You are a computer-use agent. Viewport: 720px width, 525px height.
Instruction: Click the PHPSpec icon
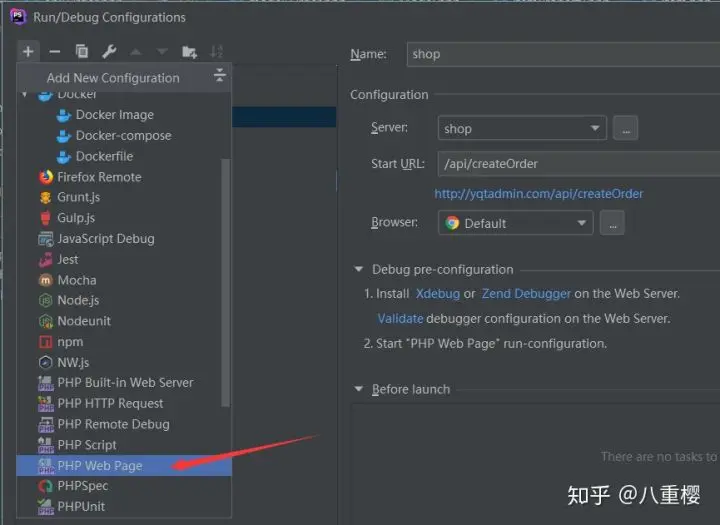point(45,486)
